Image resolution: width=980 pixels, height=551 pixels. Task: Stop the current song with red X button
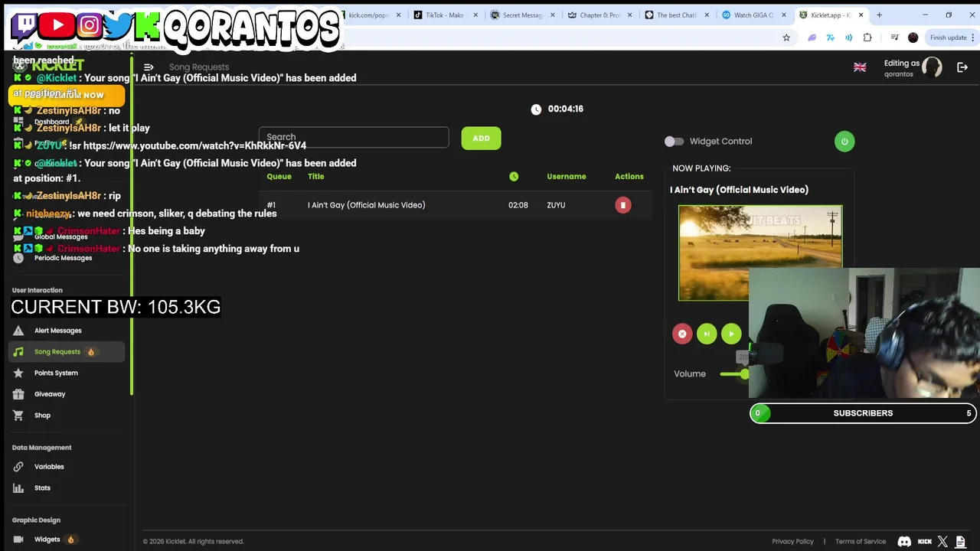coord(682,334)
